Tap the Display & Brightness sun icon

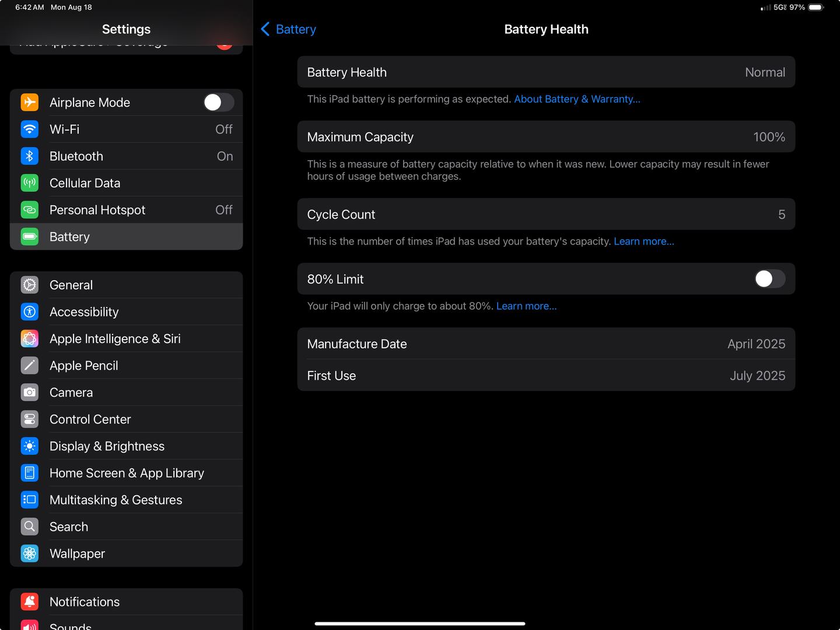click(x=30, y=446)
